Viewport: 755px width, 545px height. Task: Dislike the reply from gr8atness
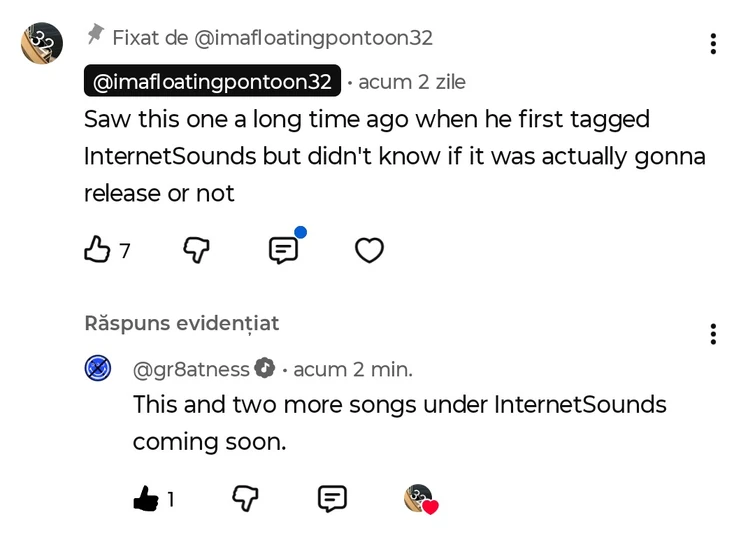point(245,498)
